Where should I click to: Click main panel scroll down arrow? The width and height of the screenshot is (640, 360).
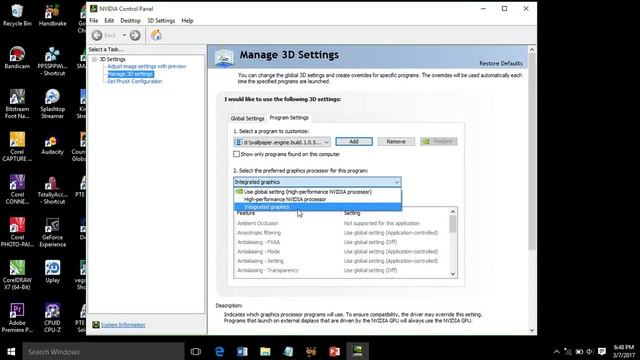[x=532, y=330]
